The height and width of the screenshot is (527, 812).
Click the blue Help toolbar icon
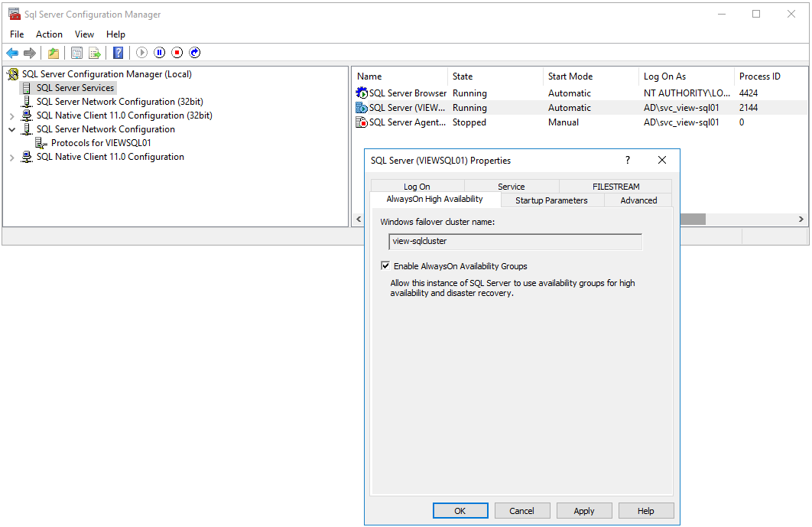[x=118, y=53]
